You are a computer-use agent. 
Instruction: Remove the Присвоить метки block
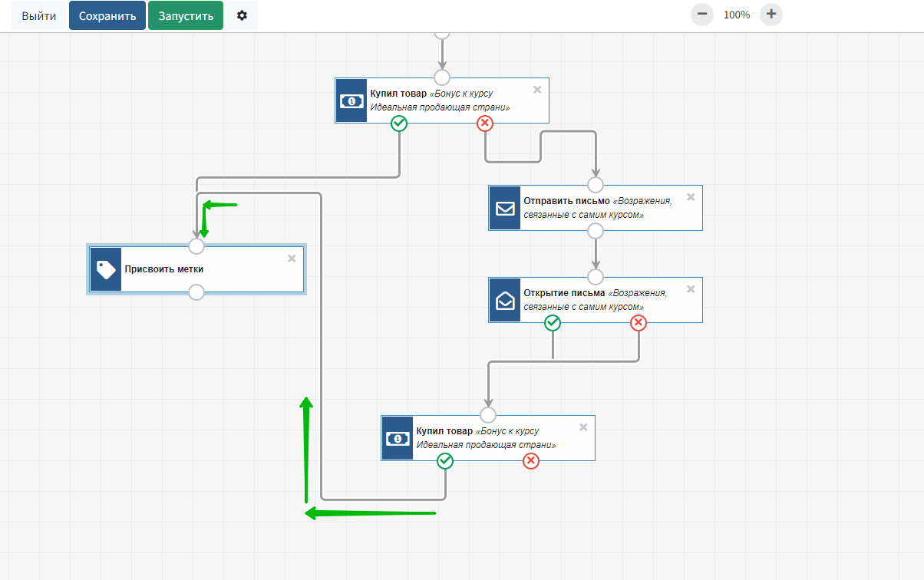click(292, 259)
